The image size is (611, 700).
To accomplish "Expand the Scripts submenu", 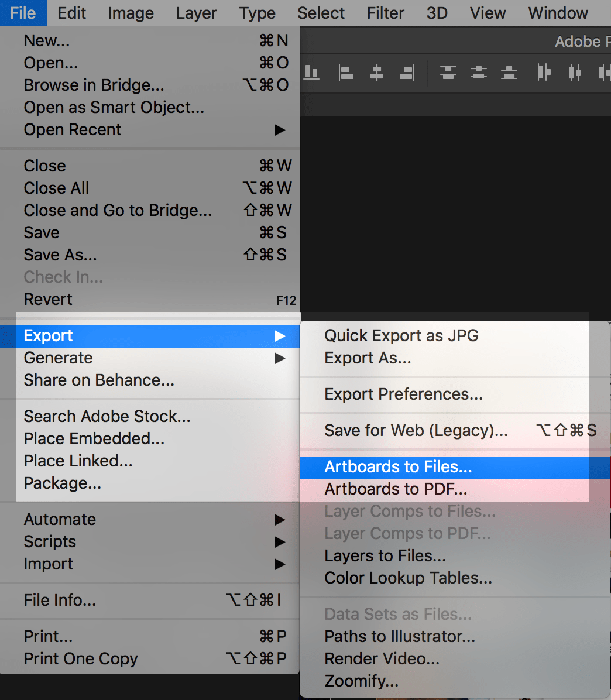I will click(x=50, y=541).
